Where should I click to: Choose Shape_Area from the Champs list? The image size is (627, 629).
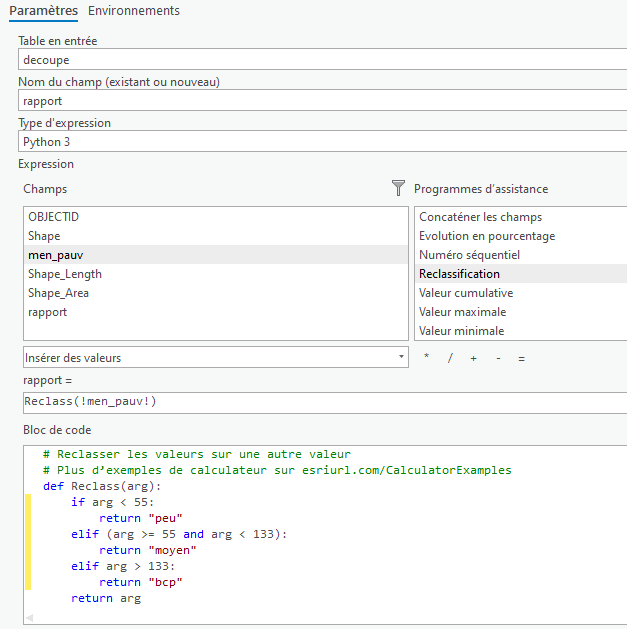coord(58,293)
